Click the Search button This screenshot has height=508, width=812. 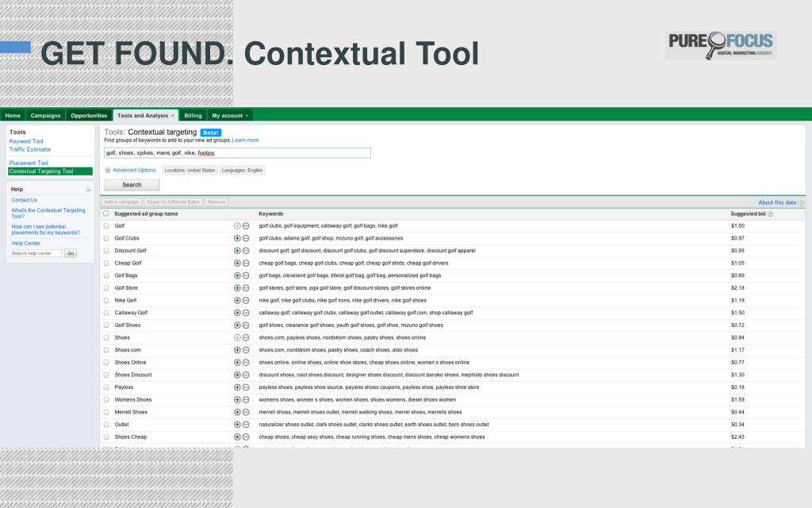[132, 185]
